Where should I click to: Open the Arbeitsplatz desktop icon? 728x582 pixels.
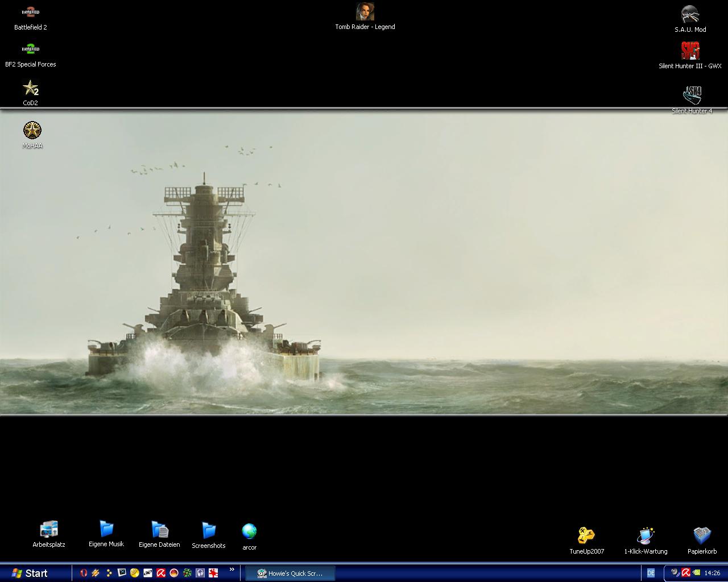click(49, 534)
